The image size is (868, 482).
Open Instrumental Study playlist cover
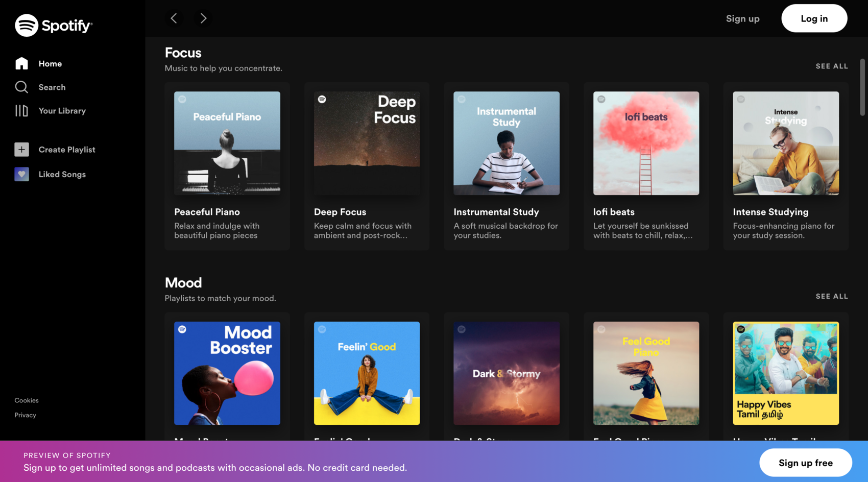click(507, 143)
